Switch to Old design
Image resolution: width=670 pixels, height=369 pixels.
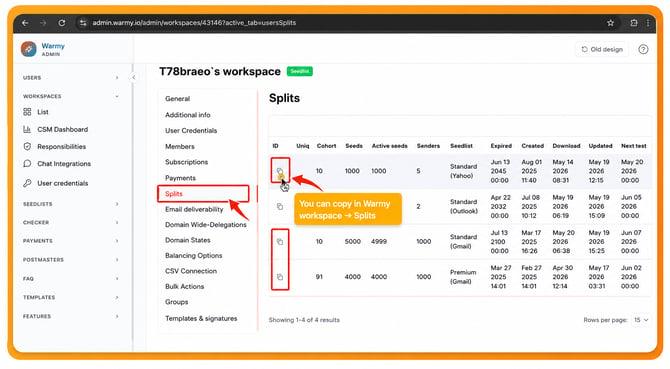pyautogui.click(x=602, y=50)
